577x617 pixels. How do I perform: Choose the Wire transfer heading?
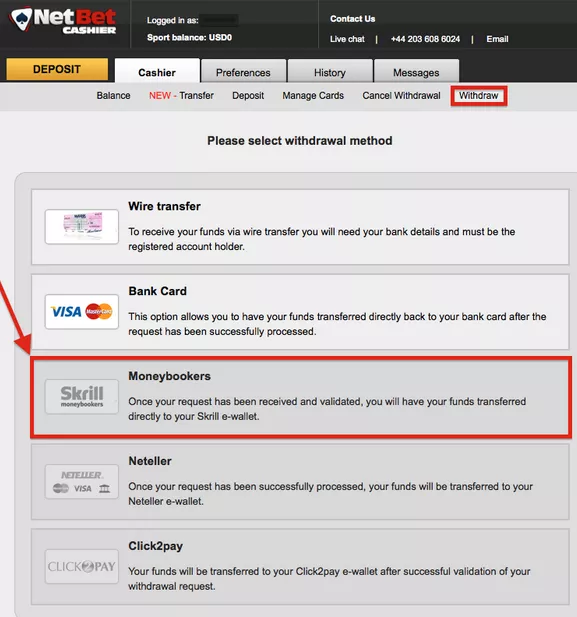[x=165, y=206]
